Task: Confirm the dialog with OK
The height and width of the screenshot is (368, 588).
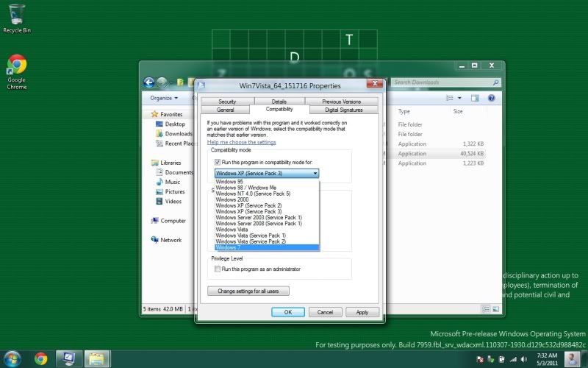Action: [288, 312]
